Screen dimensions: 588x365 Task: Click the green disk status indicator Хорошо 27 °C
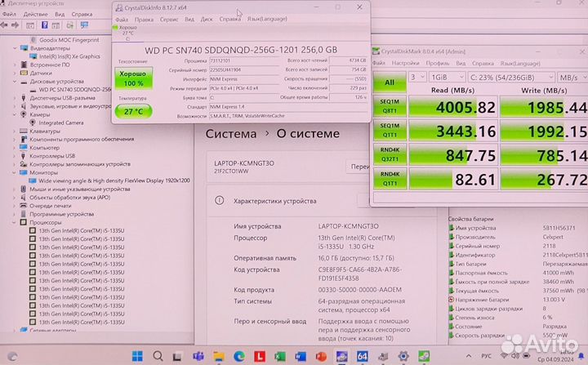pyautogui.click(x=126, y=33)
